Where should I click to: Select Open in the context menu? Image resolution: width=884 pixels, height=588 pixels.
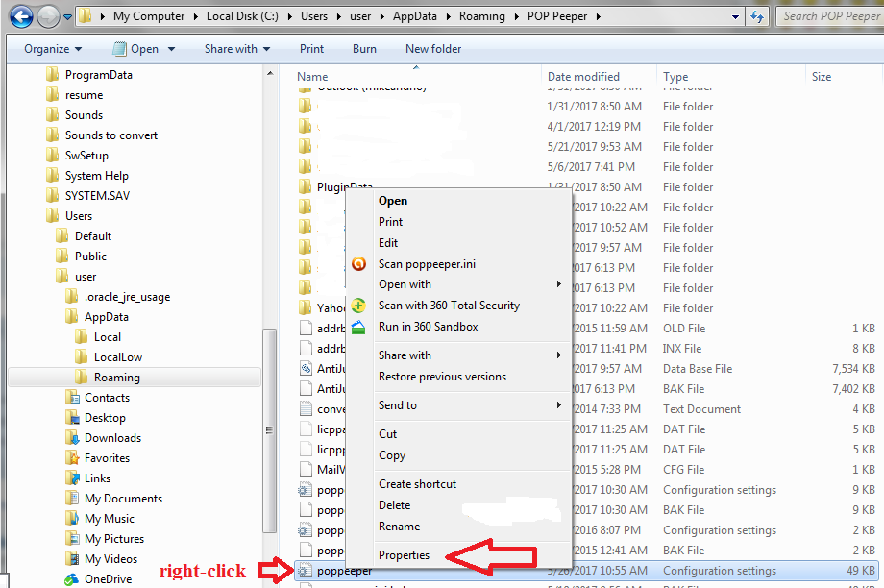pos(393,201)
